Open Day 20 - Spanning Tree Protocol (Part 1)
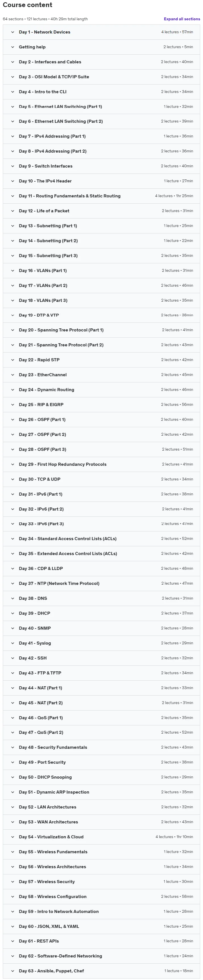203x980 pixels. 101,330
